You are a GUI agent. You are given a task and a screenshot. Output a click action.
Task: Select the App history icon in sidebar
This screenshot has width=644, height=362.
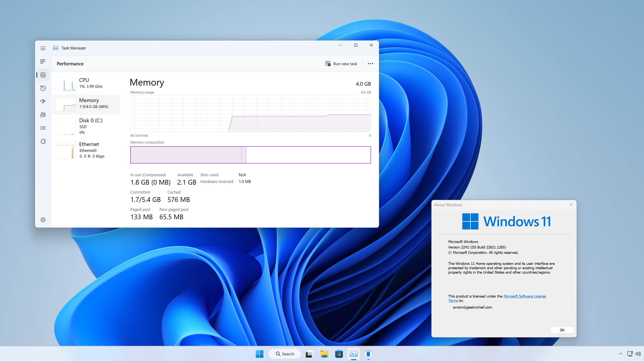(43, 88)
